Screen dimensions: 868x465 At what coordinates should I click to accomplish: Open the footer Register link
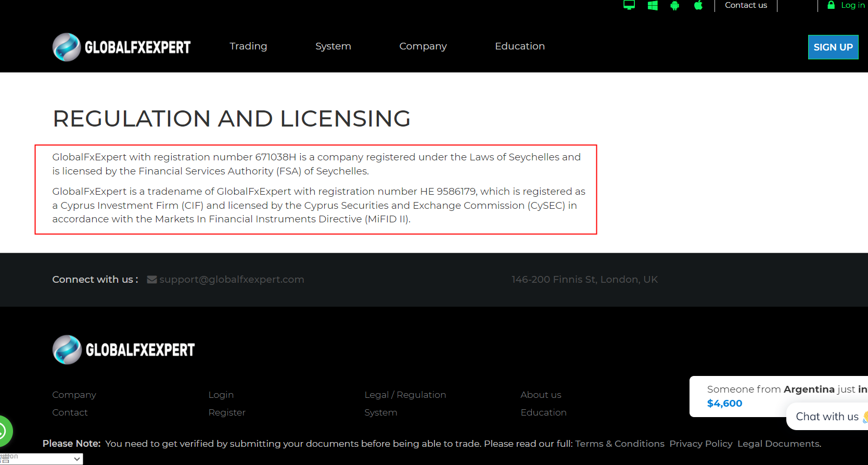227,412
